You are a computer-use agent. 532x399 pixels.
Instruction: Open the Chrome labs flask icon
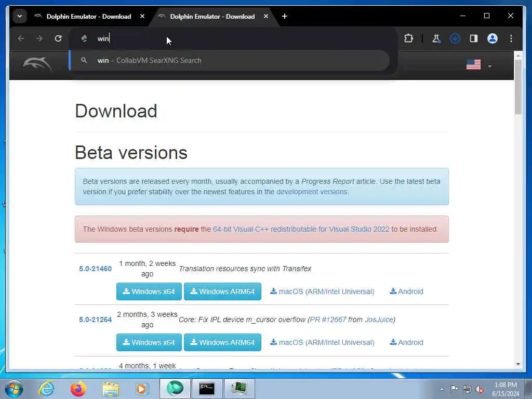(x=436, y=38)
